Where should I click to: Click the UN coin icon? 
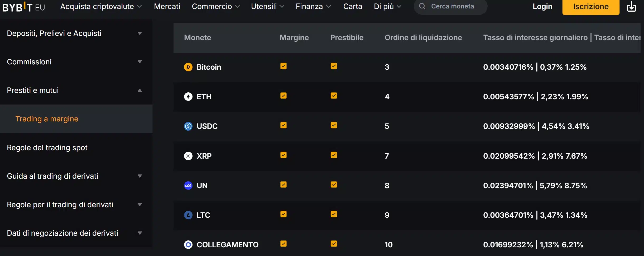pyautogui.click(x=188, y=185)
